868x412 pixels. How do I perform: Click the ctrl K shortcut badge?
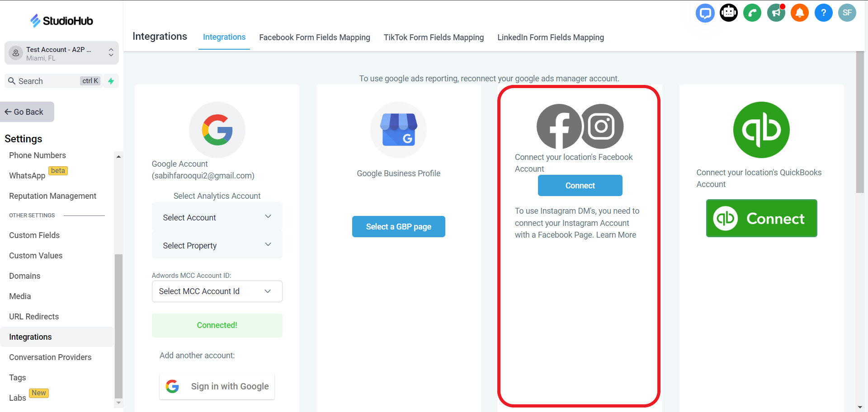tap(90, 81)
